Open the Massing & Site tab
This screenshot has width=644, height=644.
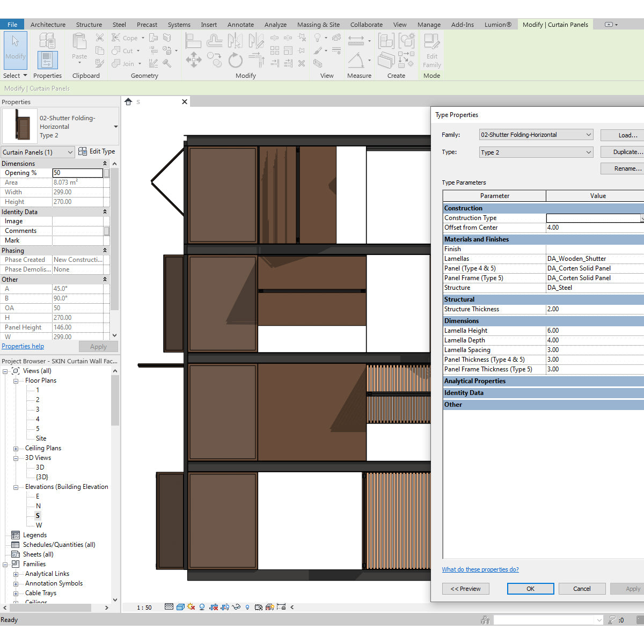click(318, 24)
